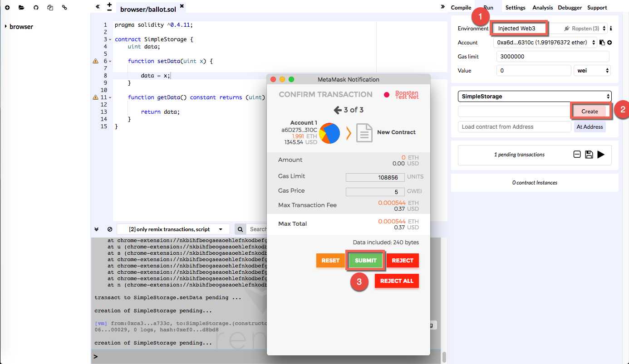
Task: Publish files via the GitHub icon
Action: pos(36,8)
